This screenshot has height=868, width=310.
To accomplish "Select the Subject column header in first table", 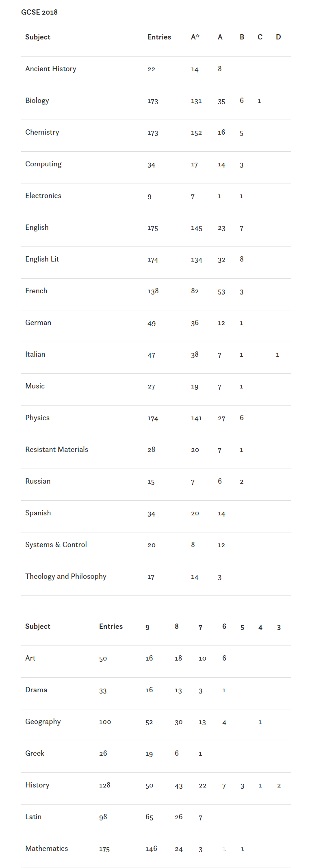I will (38, 37).
